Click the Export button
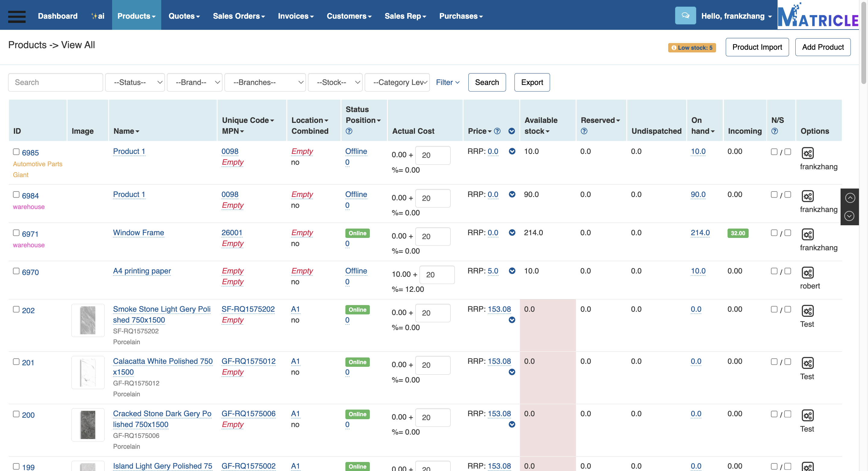Viewport: 868px width, 471px height. coord(532,82)
